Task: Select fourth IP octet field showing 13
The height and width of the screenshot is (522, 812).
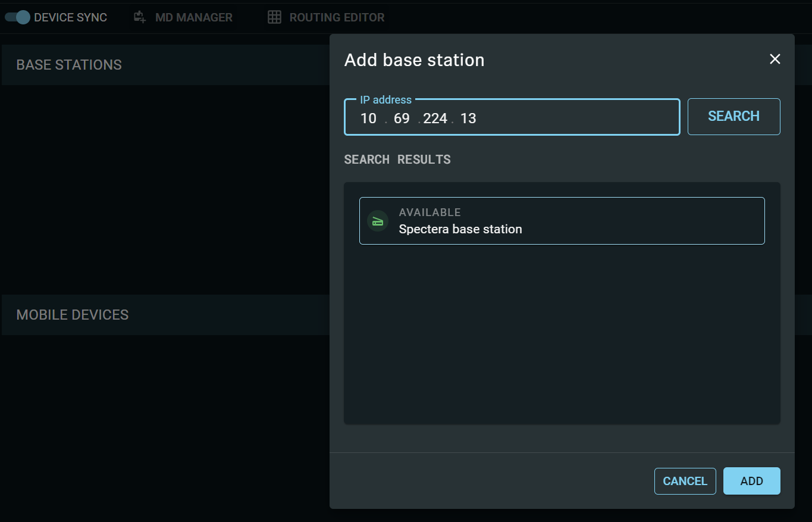Action: (469, 118)
